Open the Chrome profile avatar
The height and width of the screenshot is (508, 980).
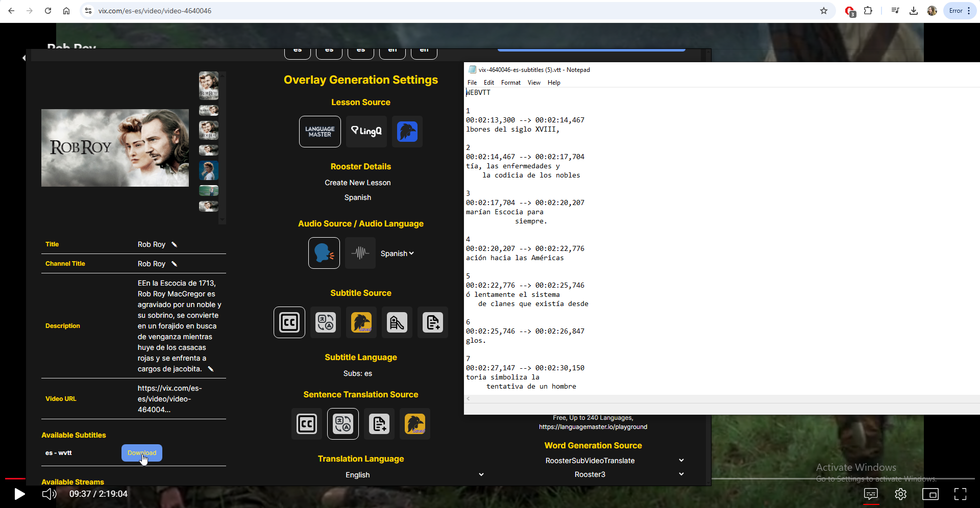tap(932, 11)
